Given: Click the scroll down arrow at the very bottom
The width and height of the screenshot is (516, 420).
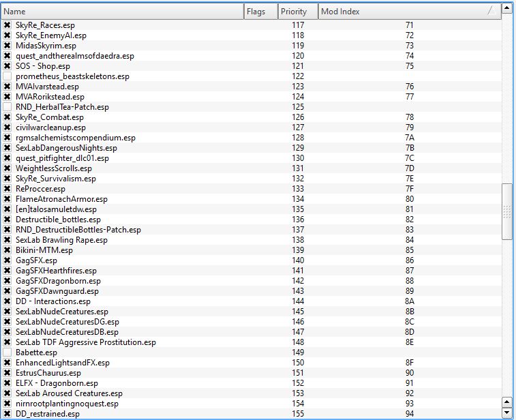Looking at the screenshot, I should [507, 413].
